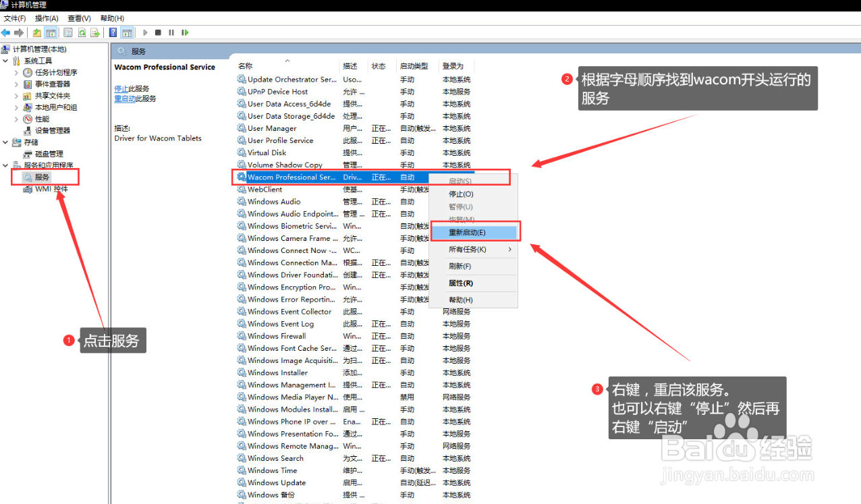This screenshot has height=504, width=861.
Task: Select the Windows Installer service row
Action: (354, 372)
